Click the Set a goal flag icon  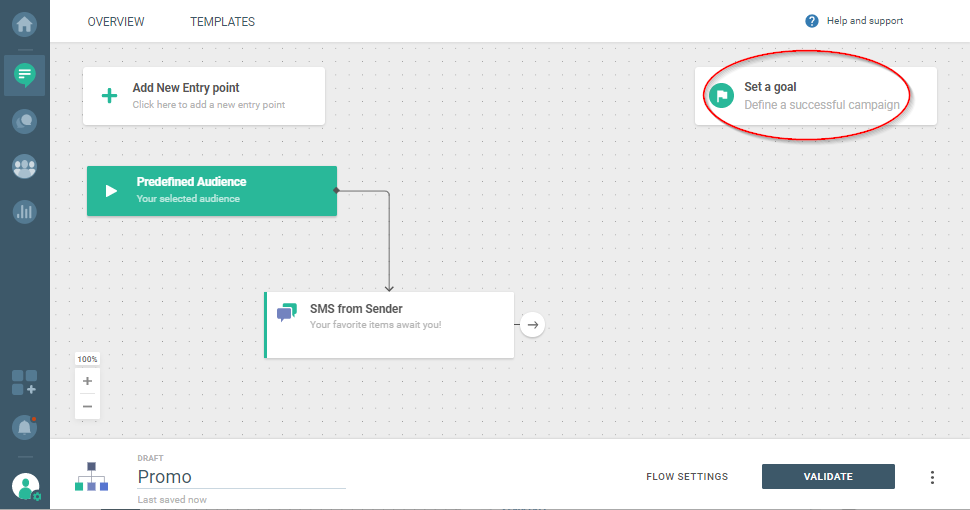point(721,96)
